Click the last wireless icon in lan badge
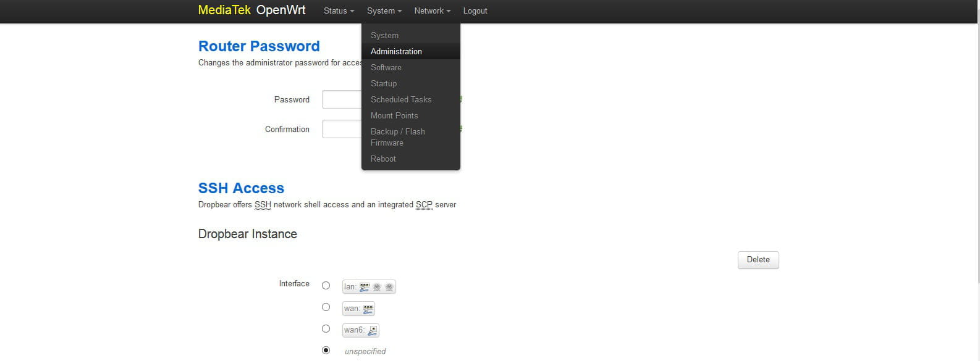Image resolution: width=980 pixels, height=361 pixels. point(389,287)
